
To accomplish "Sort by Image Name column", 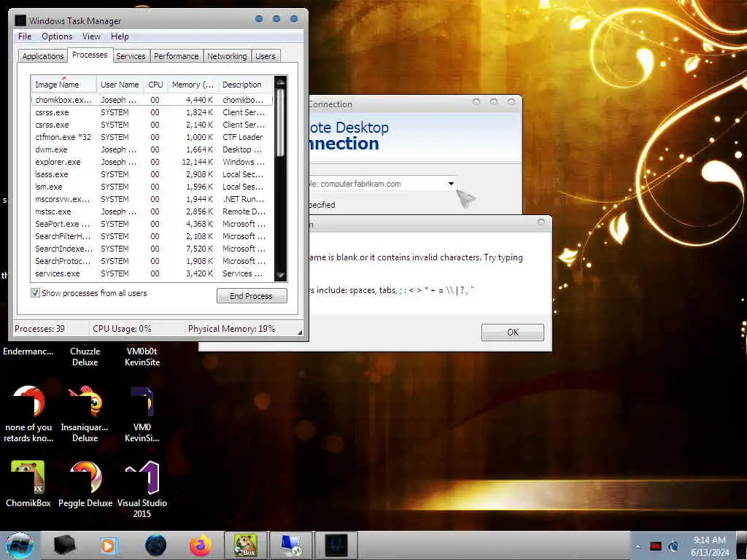I will (x=64, y=85).
